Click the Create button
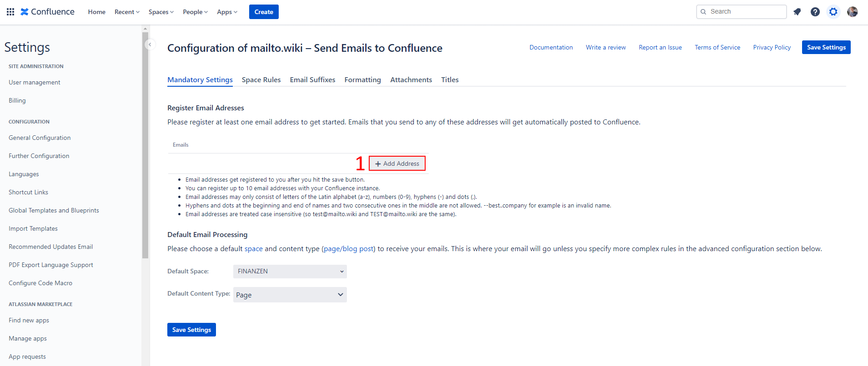868x366 pixels. tap(264, 12)
